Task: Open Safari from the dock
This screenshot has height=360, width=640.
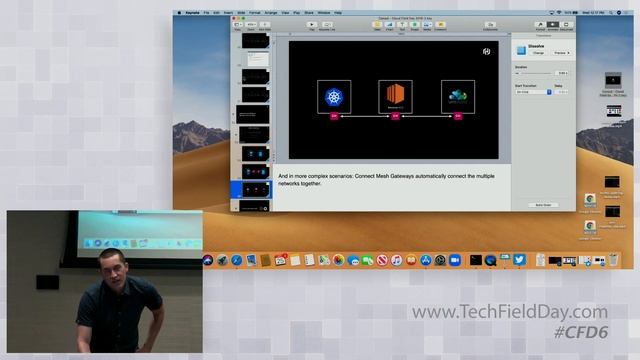Action: [236, 260]
